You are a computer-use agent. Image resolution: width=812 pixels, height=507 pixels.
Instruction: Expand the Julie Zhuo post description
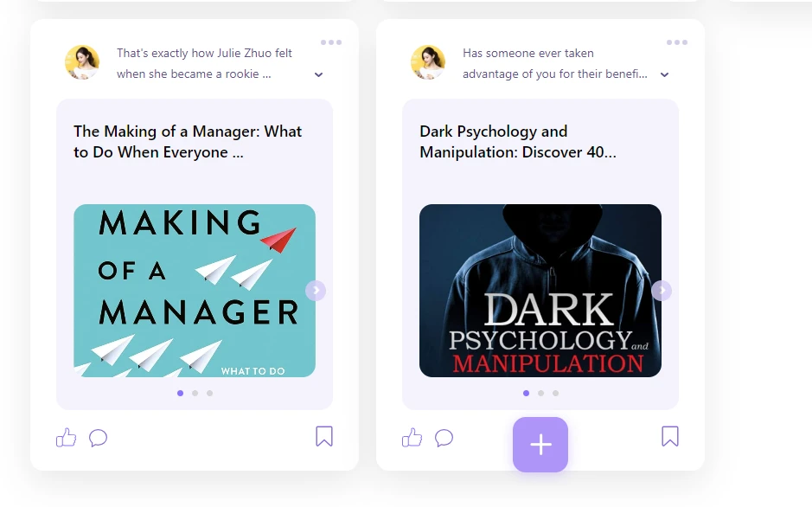point(318,74)
